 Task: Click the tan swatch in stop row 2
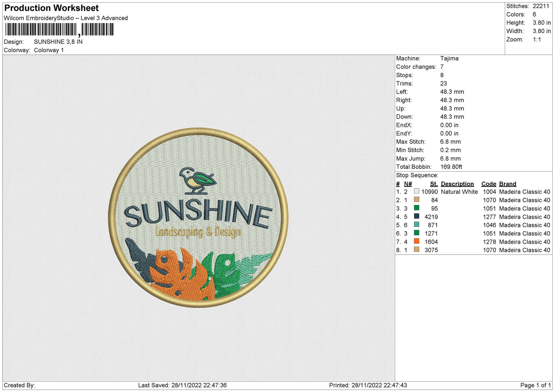(x=416, y=200)
